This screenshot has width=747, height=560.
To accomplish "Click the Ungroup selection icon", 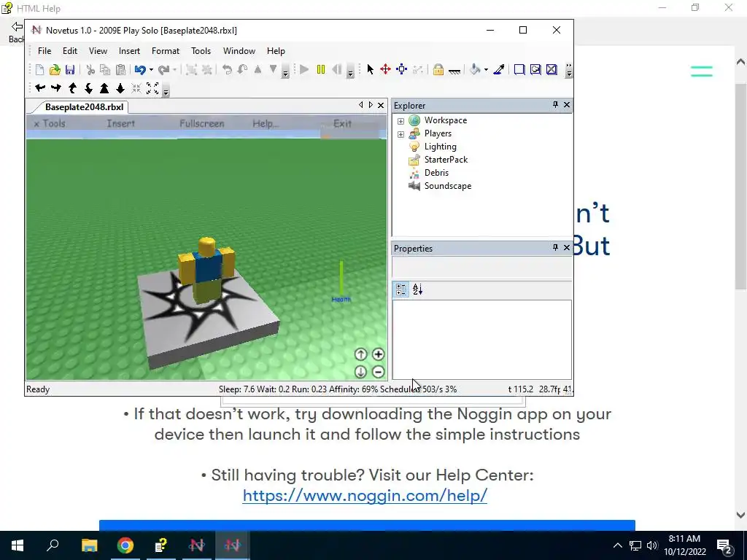I will 206,70.
